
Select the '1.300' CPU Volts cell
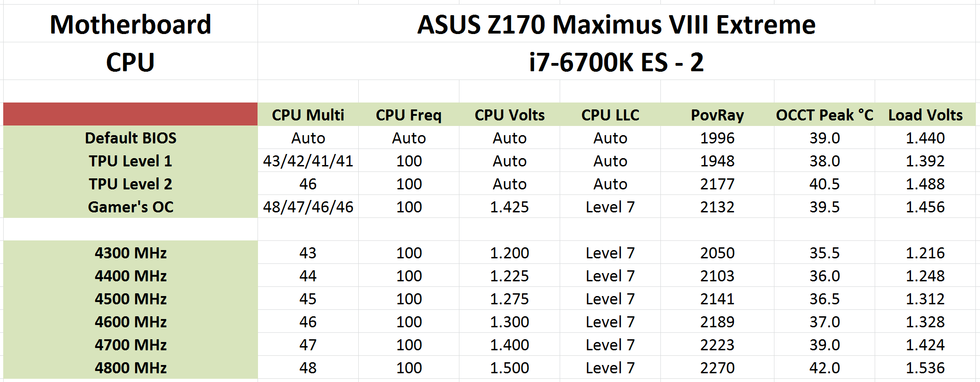coord(510,321)
